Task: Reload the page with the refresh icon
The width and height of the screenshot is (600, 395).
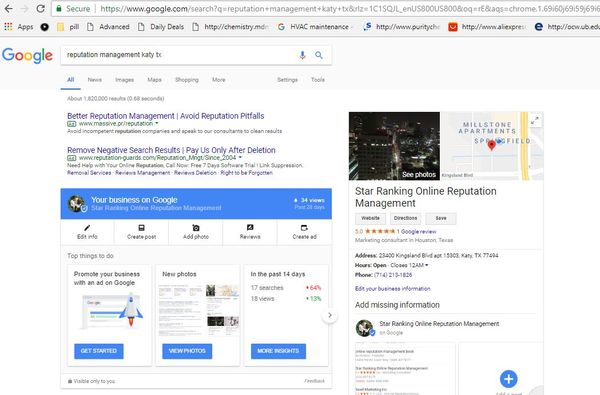Action: coord(40,8)
